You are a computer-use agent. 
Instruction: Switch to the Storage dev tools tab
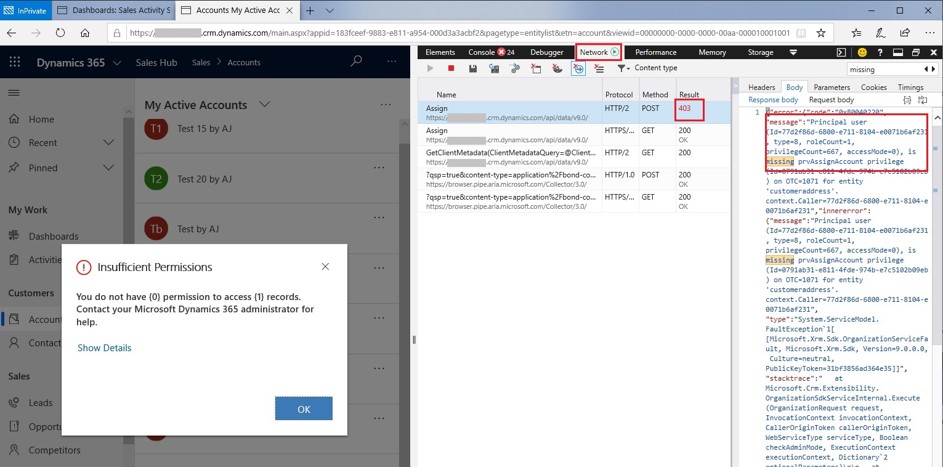point(760,52)
